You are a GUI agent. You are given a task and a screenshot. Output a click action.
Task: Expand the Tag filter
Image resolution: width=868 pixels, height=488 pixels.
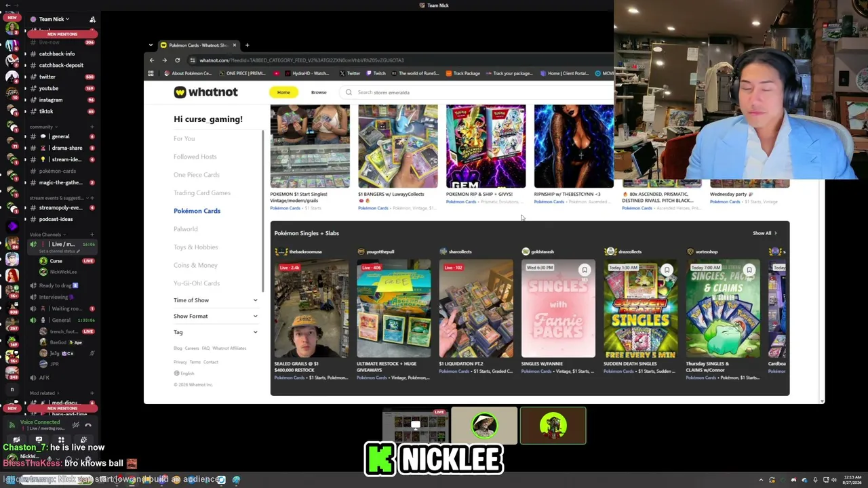pos(216,332)
